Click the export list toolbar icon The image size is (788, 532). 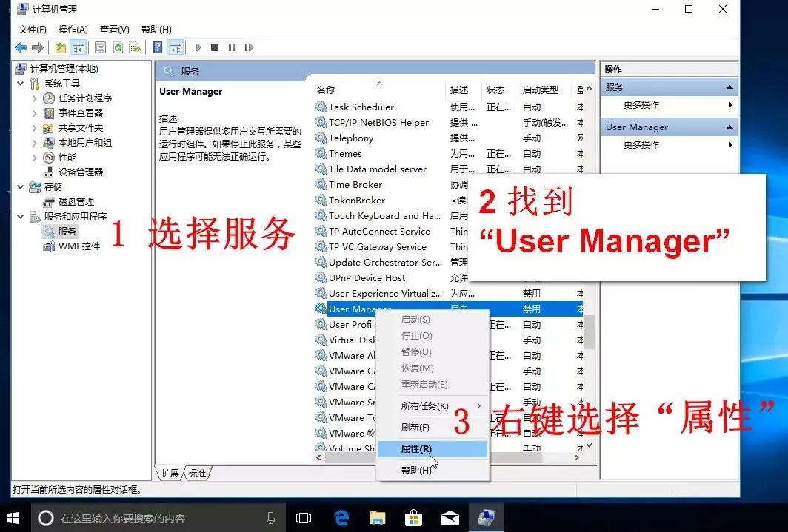136,47
